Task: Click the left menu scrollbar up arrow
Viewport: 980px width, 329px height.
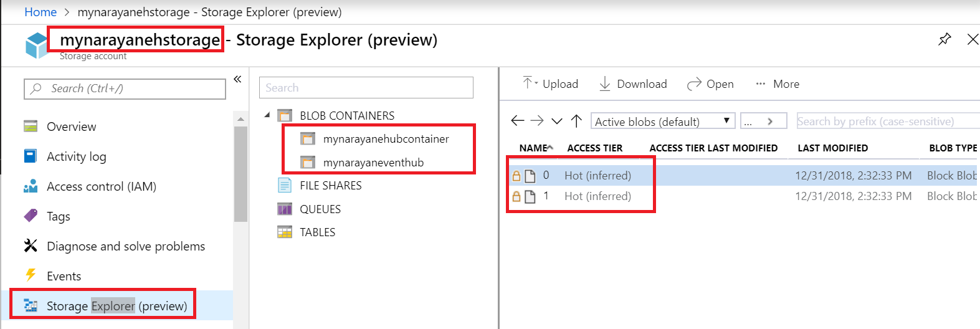Action: pyautogui.click(x=240, y=118)
